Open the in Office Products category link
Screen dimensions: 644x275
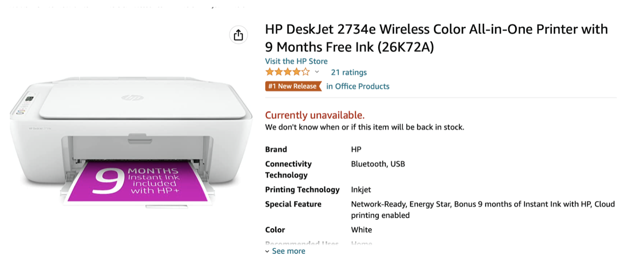(358, 86)
